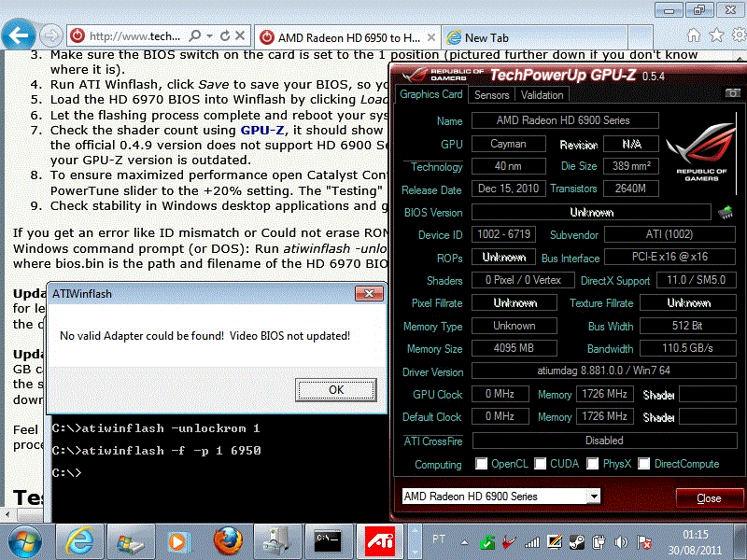Click the GPU name value Cayman
The width and height of the screenshot is (747, 560).
508,144
